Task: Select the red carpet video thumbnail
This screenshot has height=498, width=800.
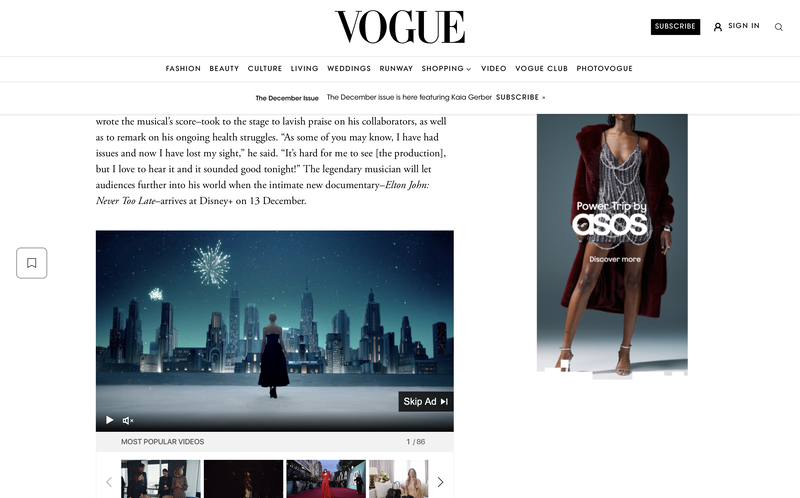Action: pyautogui.click(x=326, y=479)
